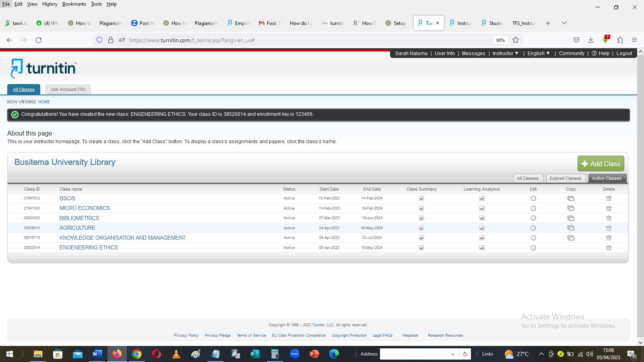
Task: Copy the BIBLIOMETRICS class
Action: [571, 218]
